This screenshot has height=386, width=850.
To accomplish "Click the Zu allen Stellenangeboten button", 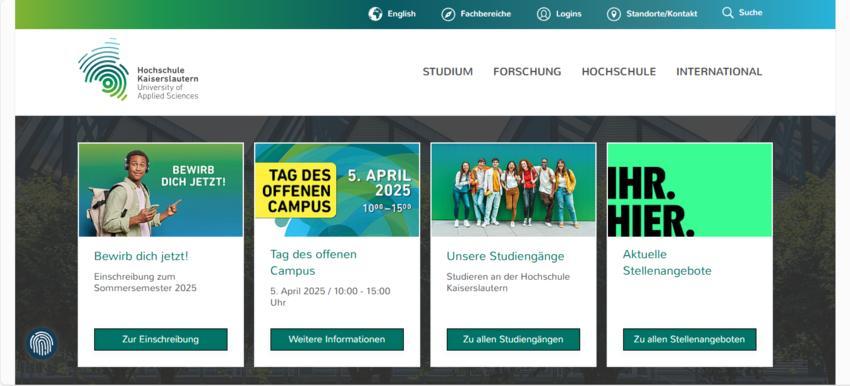I will pos(689,339).
